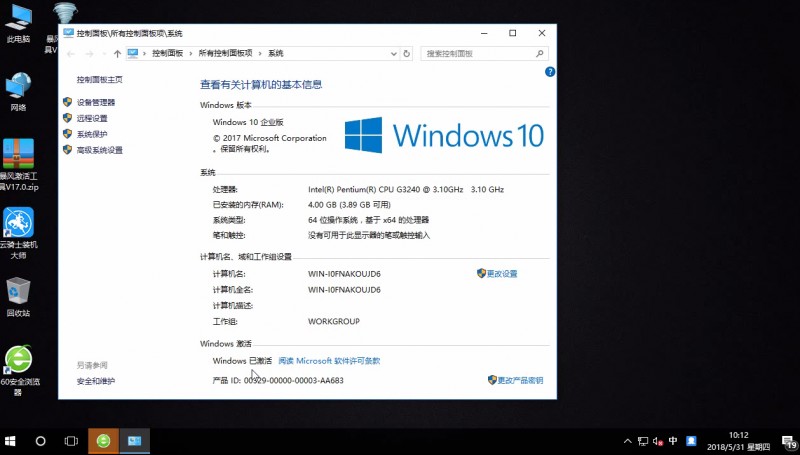Screen dimensions: 800x455
Task: Expand chevron after 所有控制面板项 breadcrumb
Action: coord(261,53)
